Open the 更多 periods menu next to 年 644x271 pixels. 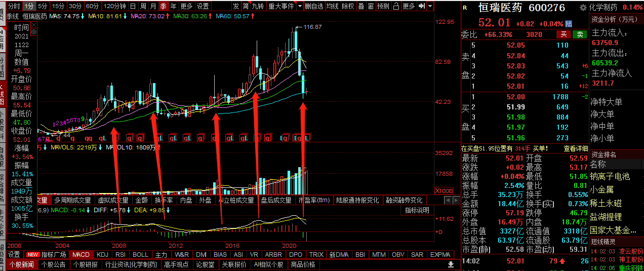tap(186, 6)
